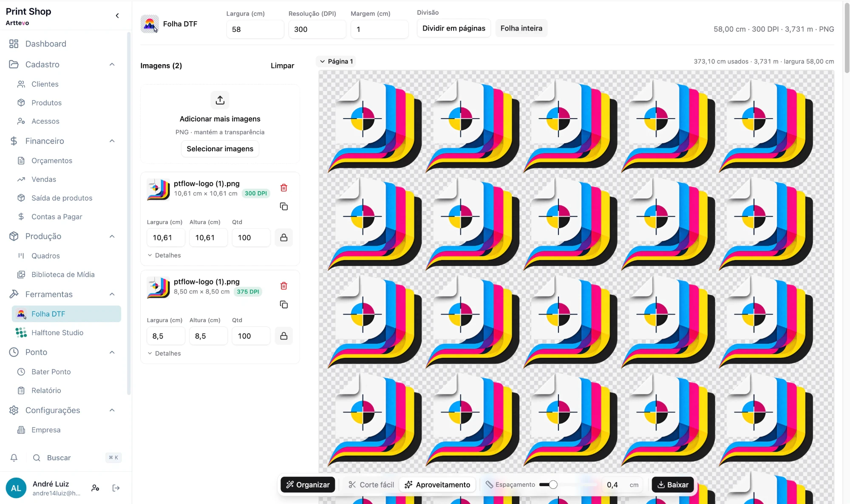Collapse the Produção section
Viewport: 850px width, 504px height.
click(112, 236)
